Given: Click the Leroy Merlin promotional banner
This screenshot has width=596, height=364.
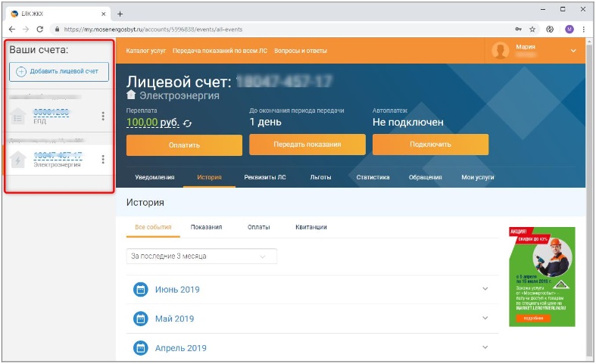Looking at the screenshot, I should point(541,276).
